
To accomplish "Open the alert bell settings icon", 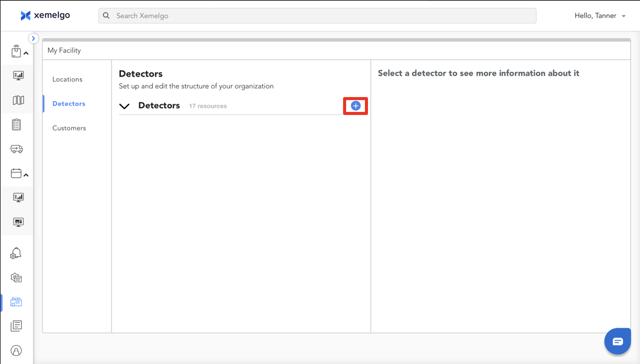I will pyautogui.click(x=16, y=253).
